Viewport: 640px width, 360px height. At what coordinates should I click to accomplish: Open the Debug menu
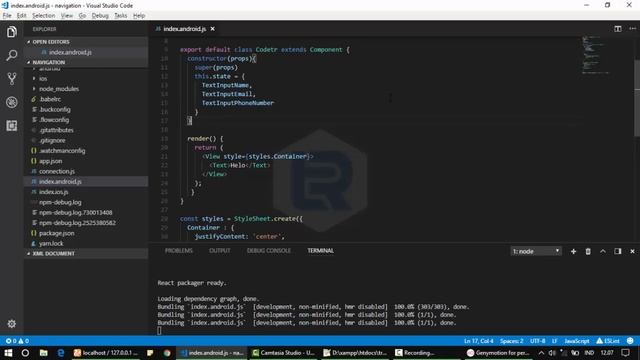(x=100, y=16)
